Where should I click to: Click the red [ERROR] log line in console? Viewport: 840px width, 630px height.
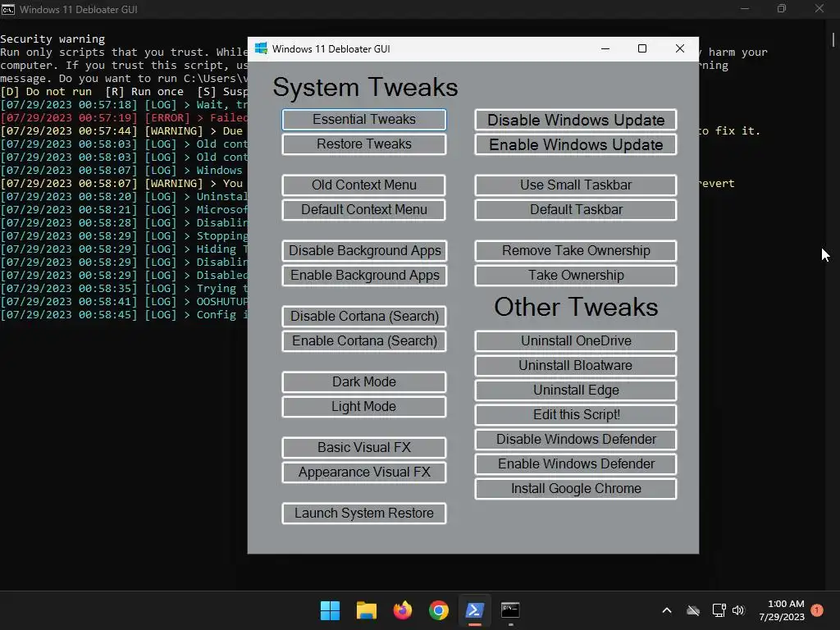124,118
